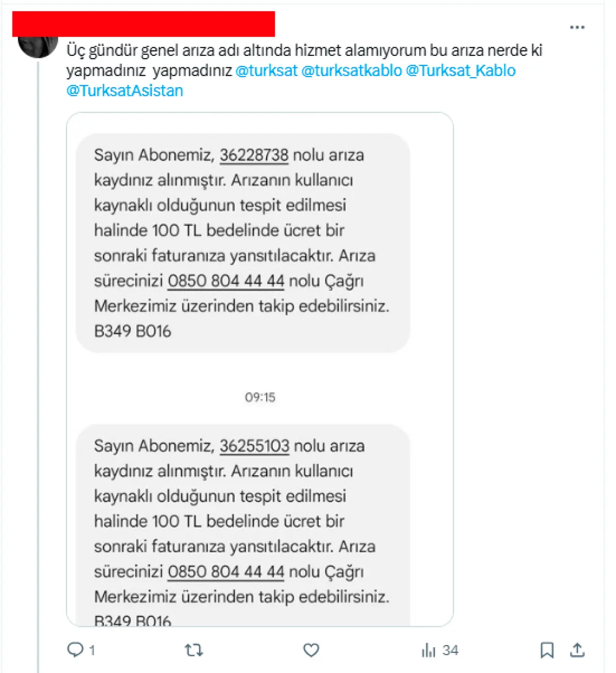Click fault record number 36228738
616x673 pixels.
click(254, 155)
